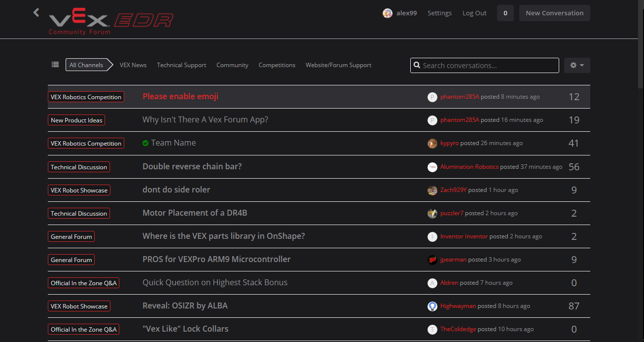The width and height of the screenshot is (644, 342).
Task: Click General Forum tag on OnShape row
Action: (x=72, y=237)
